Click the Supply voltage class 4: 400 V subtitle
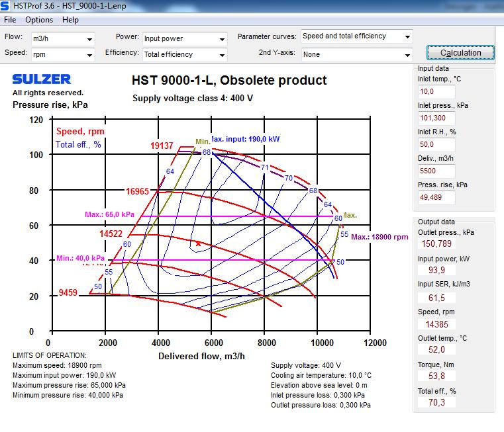 (193, 99)
